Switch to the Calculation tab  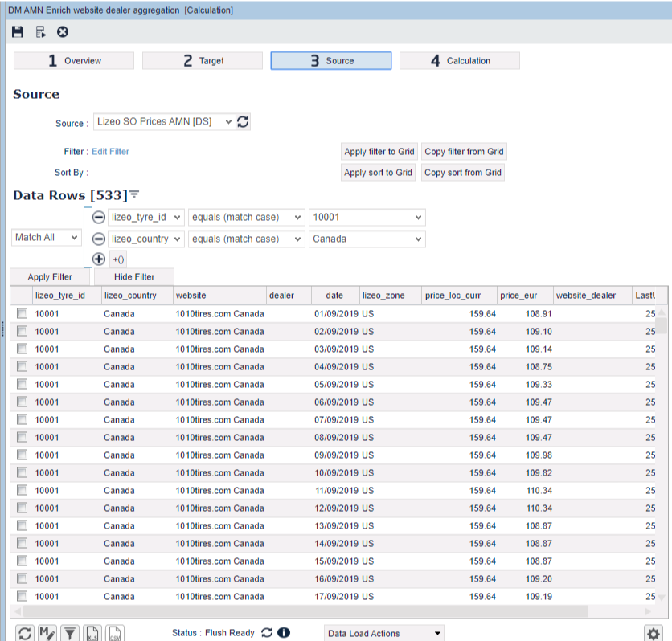[459, 61]
